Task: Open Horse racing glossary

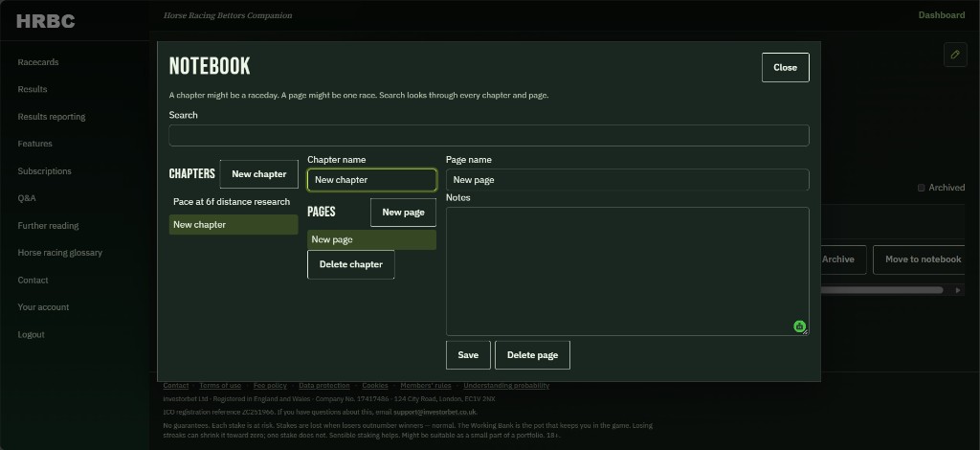Action: [60, 253]
